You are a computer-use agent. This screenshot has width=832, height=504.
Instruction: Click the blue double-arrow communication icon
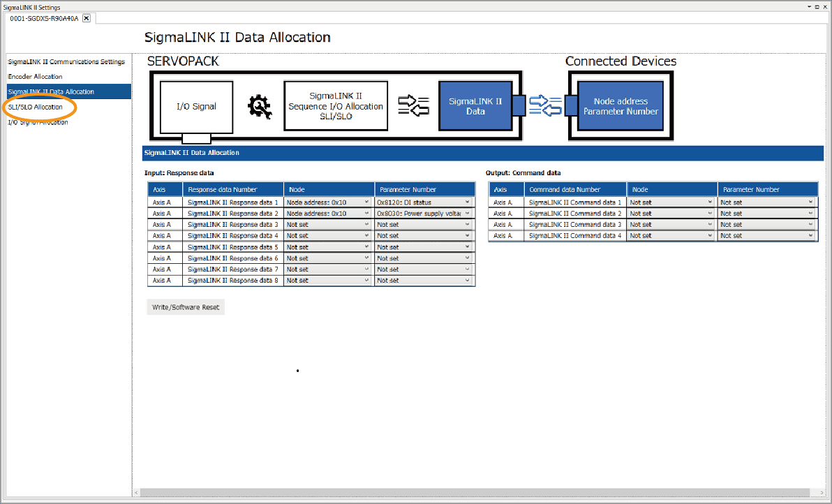click(544, 106)
